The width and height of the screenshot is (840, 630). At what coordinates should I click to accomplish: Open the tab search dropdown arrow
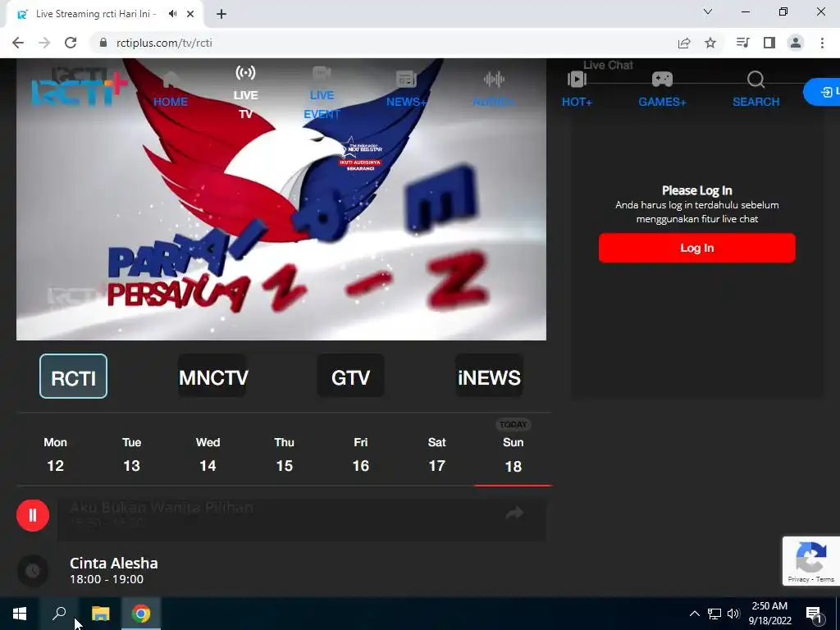coord(708,11)
